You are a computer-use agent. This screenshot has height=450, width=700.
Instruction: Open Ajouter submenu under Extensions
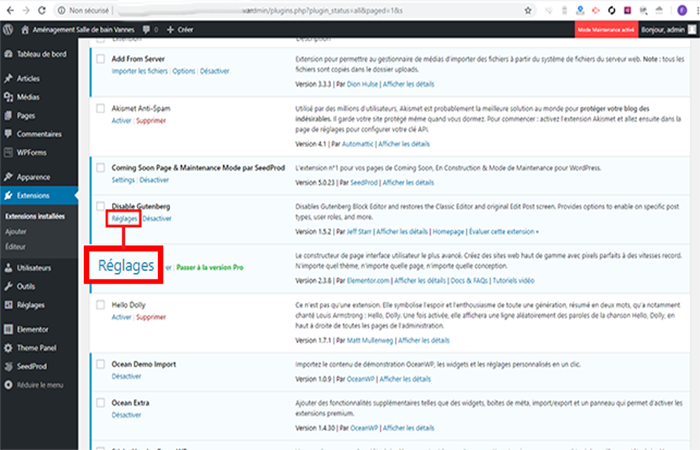[16, 232]
